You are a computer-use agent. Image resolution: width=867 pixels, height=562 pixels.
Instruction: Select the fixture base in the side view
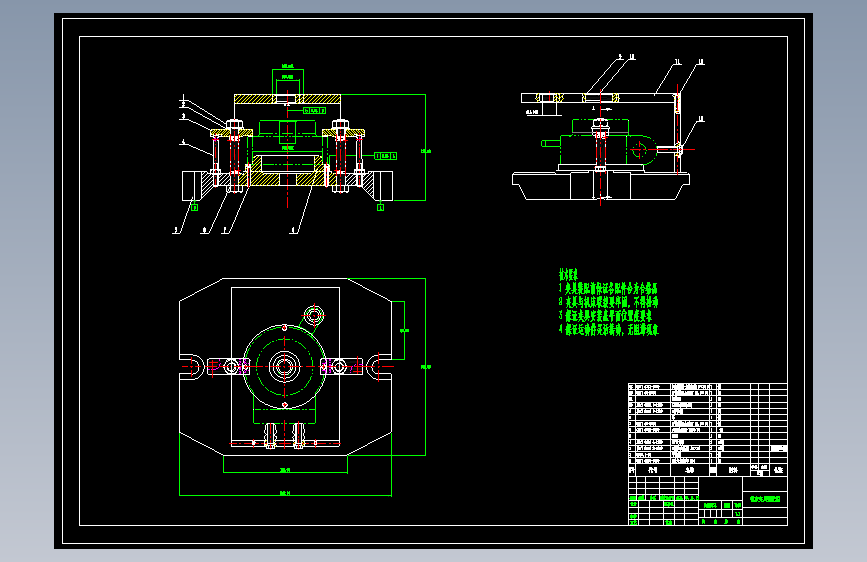pyautogui.click(x=600, y=186)
